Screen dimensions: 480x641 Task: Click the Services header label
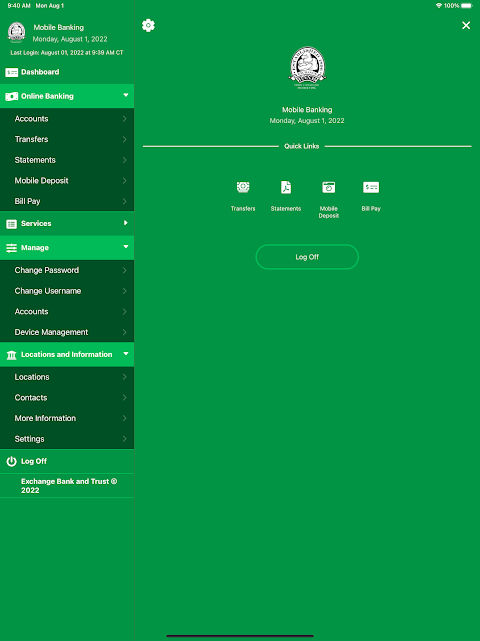36,223
